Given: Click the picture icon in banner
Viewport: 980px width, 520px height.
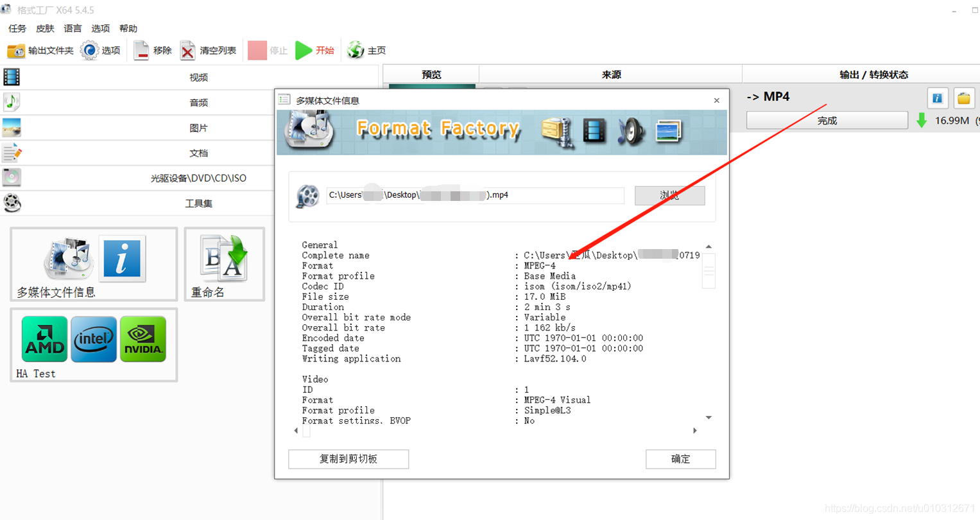Looking at the screenshot, I should (668, 131).
